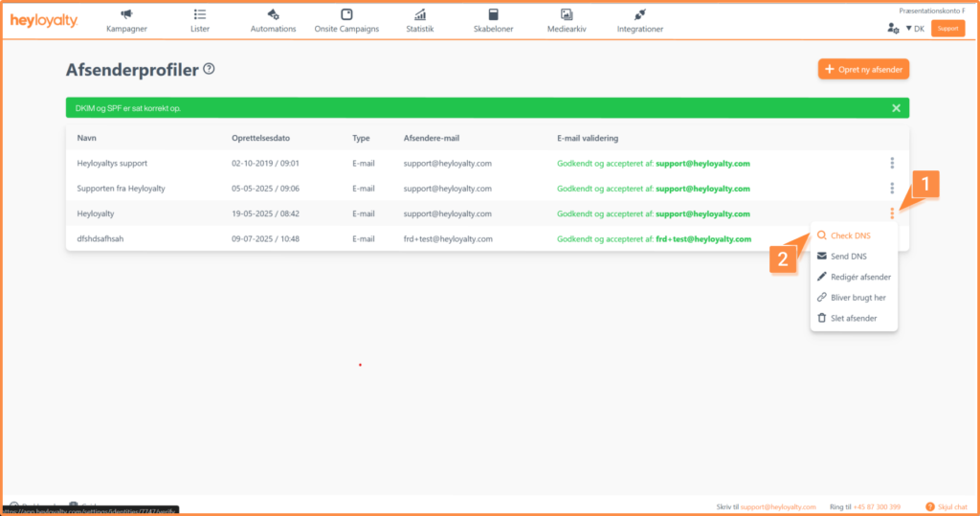Click the help question mark beside Afsenderprofiler
The width and height of the screenshot is (980, 516).
[x=209, y=69]
